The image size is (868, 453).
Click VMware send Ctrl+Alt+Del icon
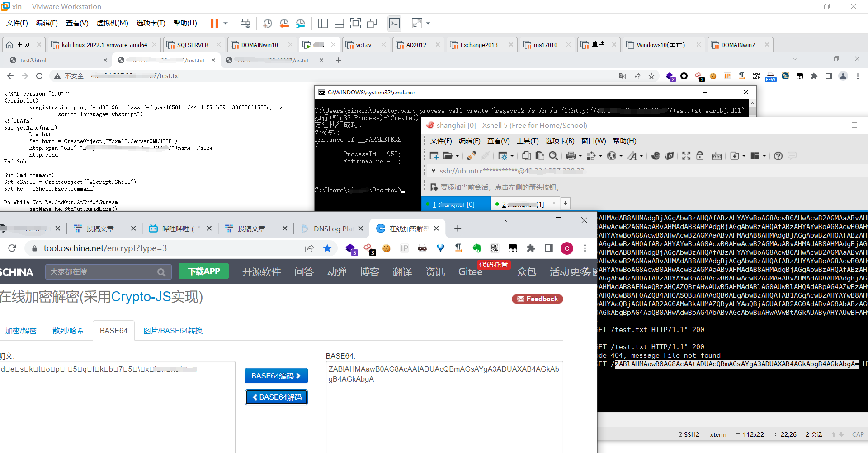pyautogui.click(x=245, y=23)
